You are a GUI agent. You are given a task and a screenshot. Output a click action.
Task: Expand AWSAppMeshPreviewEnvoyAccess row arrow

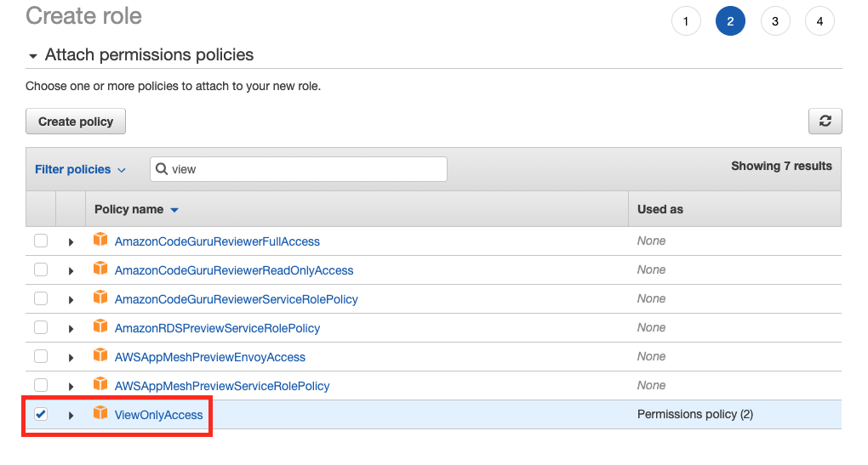tap(71, 358)
